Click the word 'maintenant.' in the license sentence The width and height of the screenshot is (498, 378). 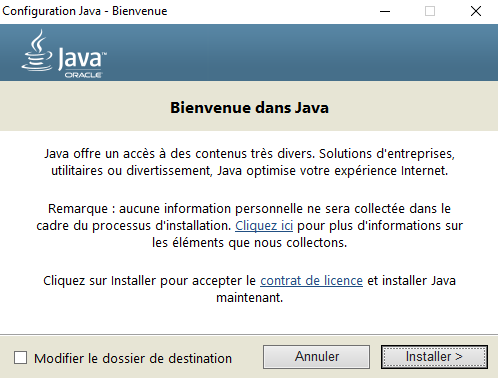(x=249, y=298)
